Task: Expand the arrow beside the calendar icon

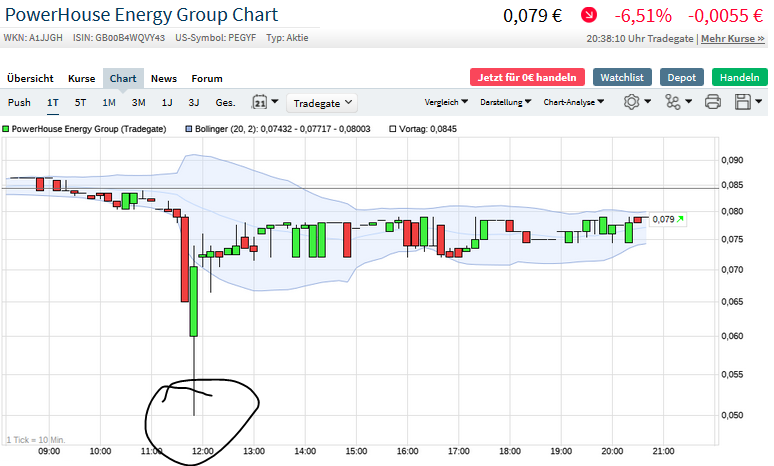Action: point(275,102)
